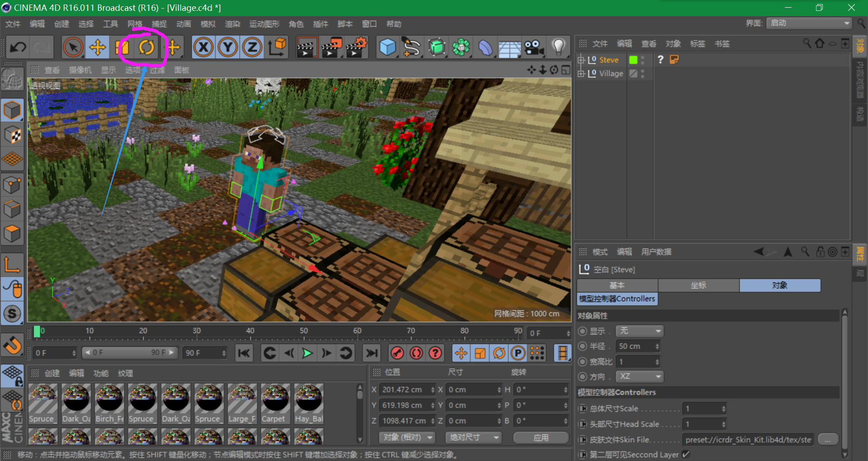Image resolution: width=868 pixels, height=461 pixels.
Task: Open the 渲染 menu
Action: pyautogui.click(x=233, y=24)
